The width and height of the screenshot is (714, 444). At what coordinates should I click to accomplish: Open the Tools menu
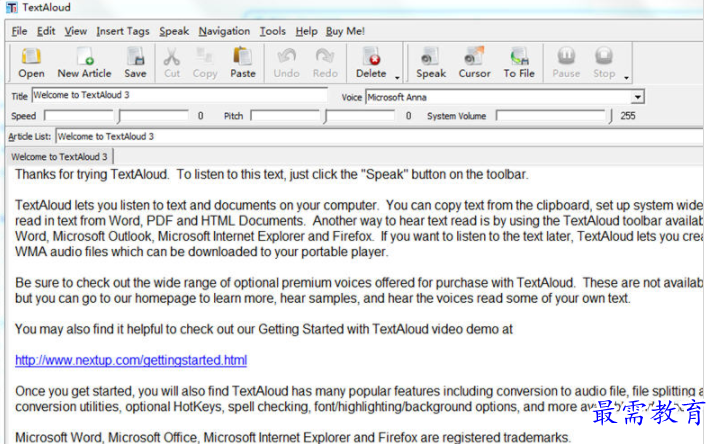(x=272, y=31)
